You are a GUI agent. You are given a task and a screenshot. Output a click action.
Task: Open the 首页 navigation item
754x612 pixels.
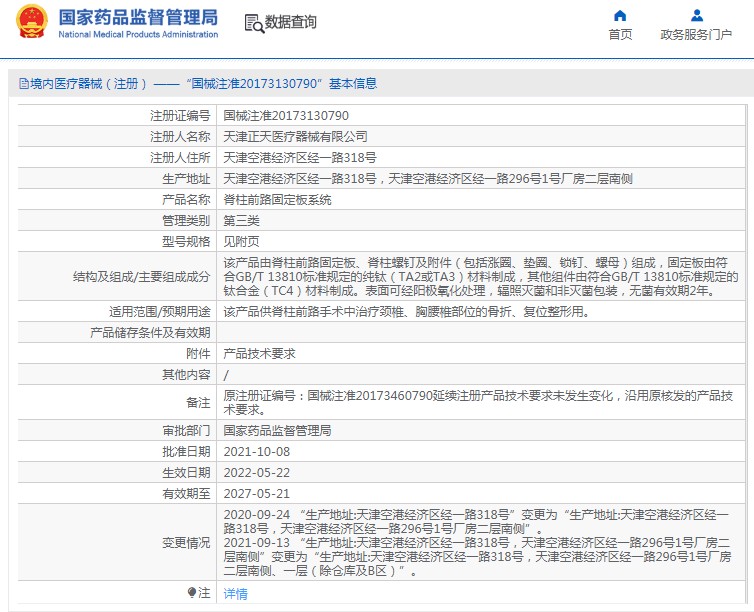(620, 35)
